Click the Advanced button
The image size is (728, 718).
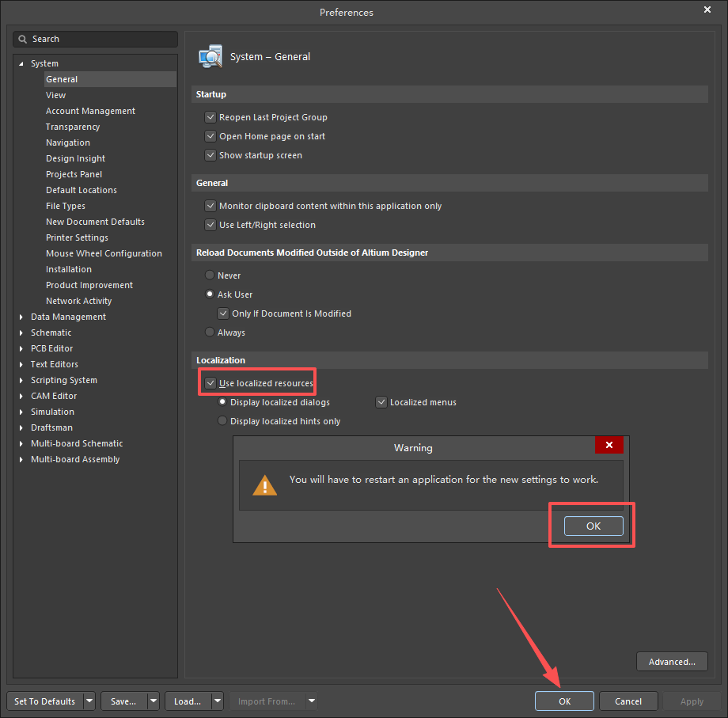672,662
